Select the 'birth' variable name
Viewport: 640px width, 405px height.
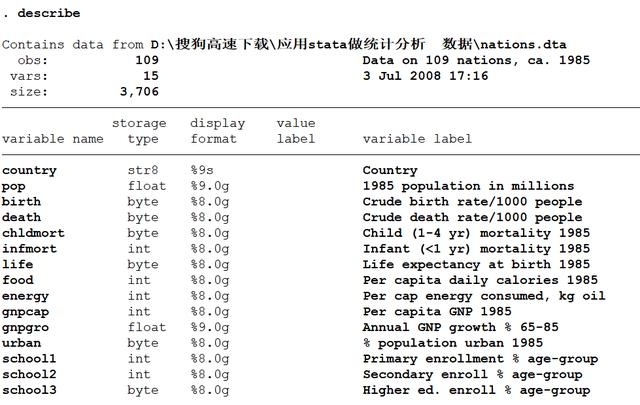coord(21,202)
